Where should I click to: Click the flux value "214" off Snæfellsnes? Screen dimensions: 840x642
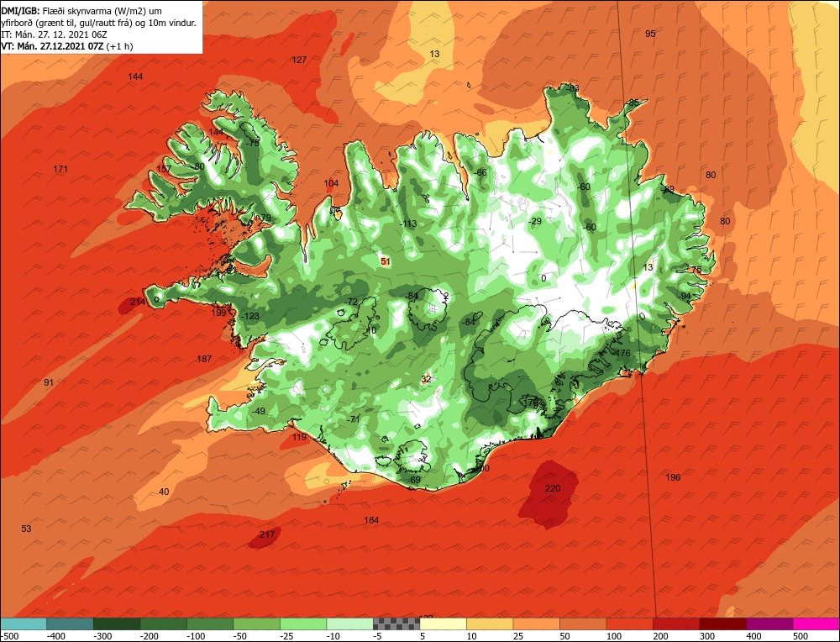(x=138, y=303)
